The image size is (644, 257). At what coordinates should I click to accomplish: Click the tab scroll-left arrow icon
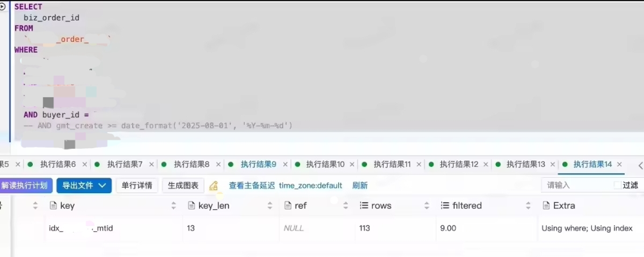click(x=640, y=166)
